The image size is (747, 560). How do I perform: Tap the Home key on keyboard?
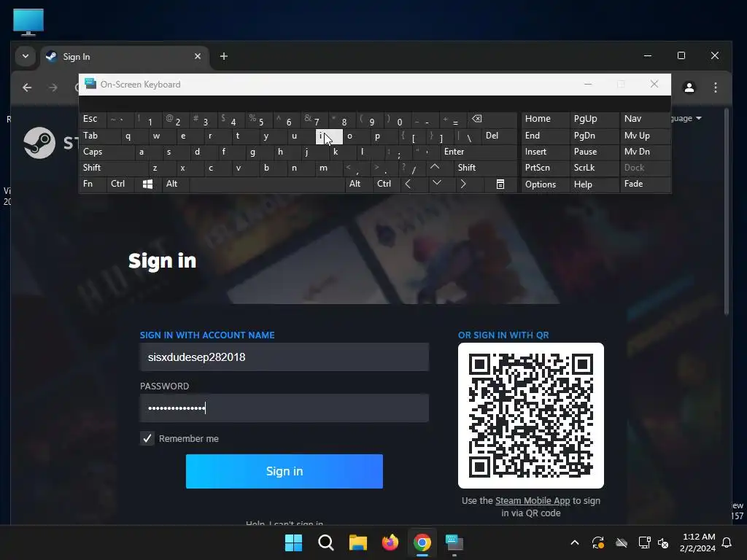(545, 119)
